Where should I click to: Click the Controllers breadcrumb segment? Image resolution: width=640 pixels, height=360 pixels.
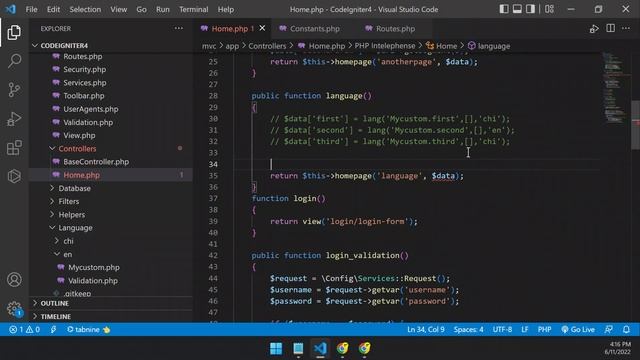click(267, 46)
